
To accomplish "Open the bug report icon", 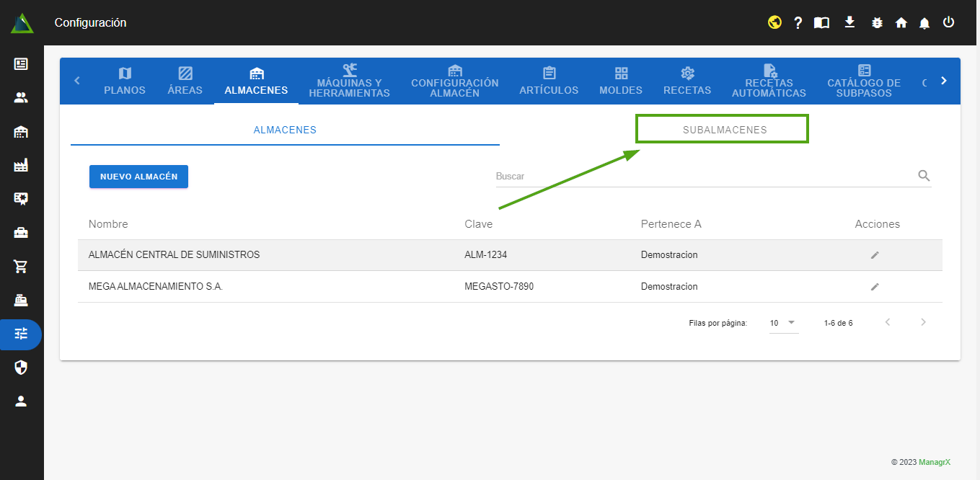I will click(x=877, y=22).
